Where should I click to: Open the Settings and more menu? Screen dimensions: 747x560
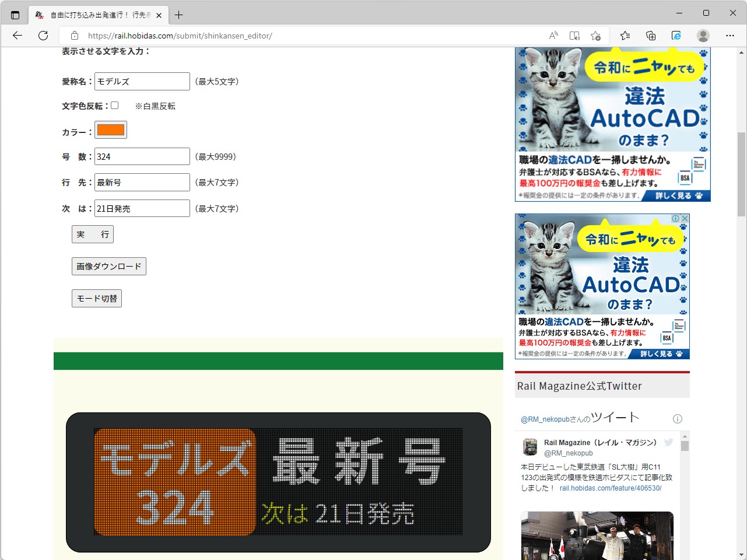pos(730,36)
